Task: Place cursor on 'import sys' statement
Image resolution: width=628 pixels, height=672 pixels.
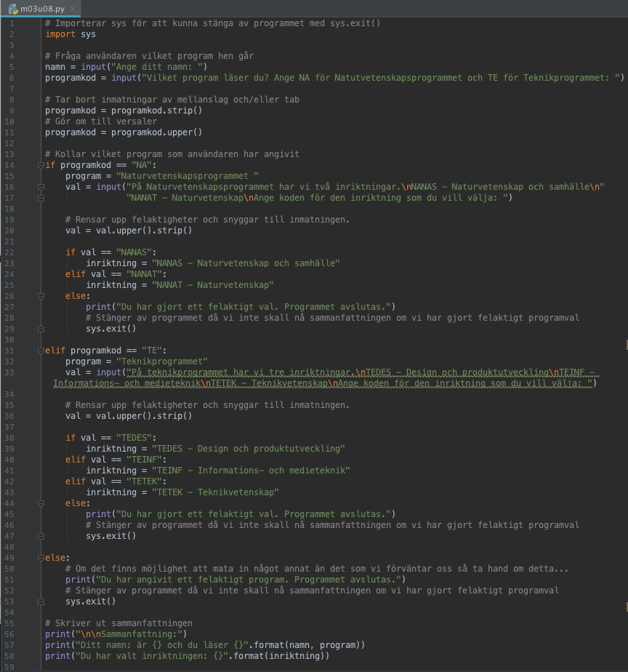Action: point(71,34)
